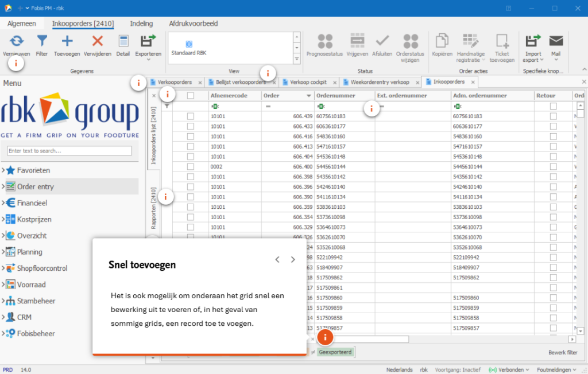Open the Foutmeldingen dropdown in status bar
Image resolution: width=588 pixels, height=374 pixels.
(558, 370)
